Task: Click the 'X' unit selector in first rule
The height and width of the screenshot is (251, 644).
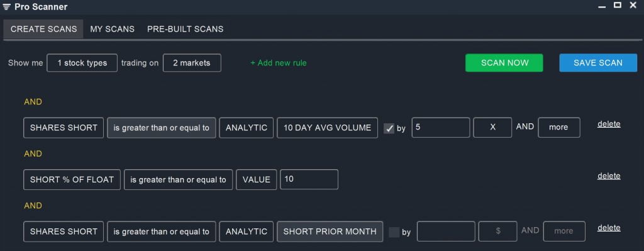Action: click(x=493, y=128)
